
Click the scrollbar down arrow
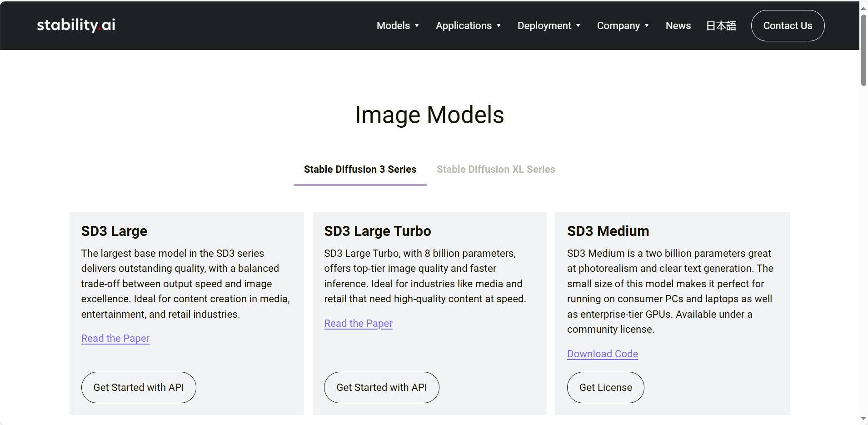click(863, 419)
